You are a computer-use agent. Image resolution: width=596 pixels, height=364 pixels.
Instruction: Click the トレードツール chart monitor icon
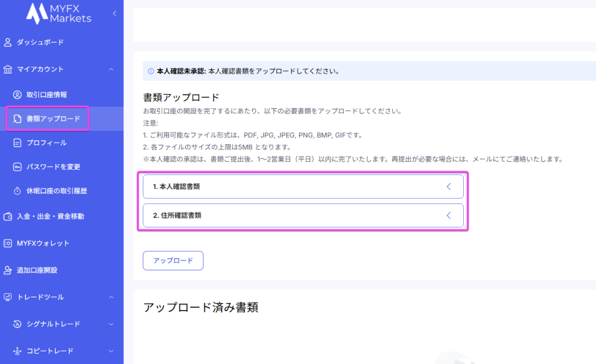tap(8, 297)
